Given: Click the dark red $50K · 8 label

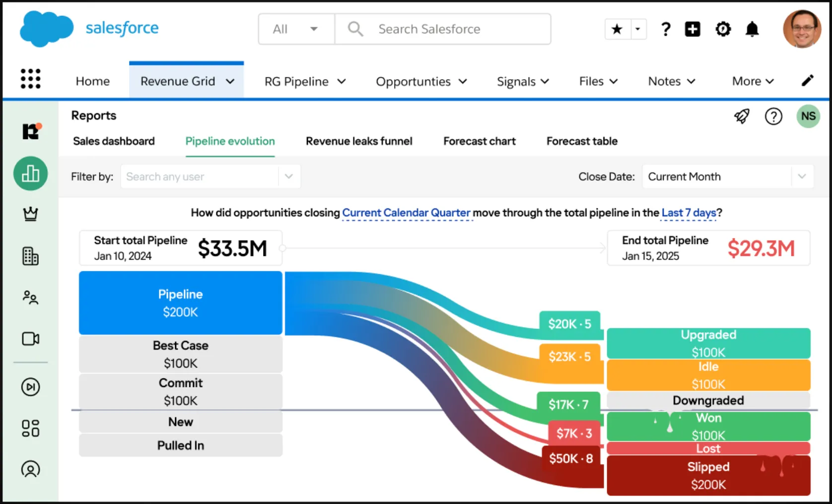Looking at the screenshot, I should pos(571,458).
